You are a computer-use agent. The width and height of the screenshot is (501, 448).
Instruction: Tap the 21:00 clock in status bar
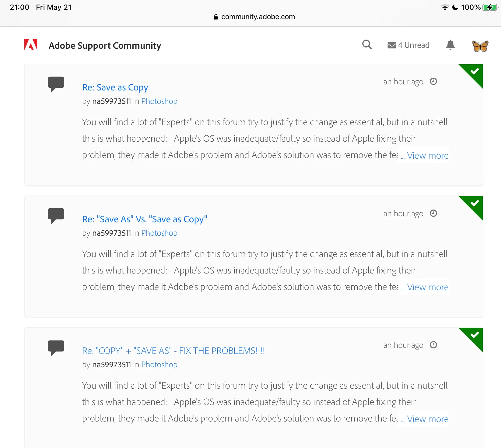19,7
